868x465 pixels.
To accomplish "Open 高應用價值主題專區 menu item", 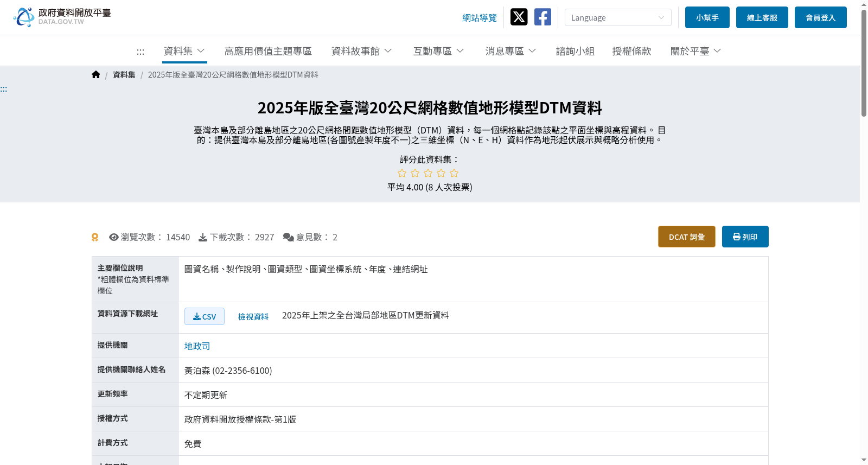I will [x=268, y=51].
